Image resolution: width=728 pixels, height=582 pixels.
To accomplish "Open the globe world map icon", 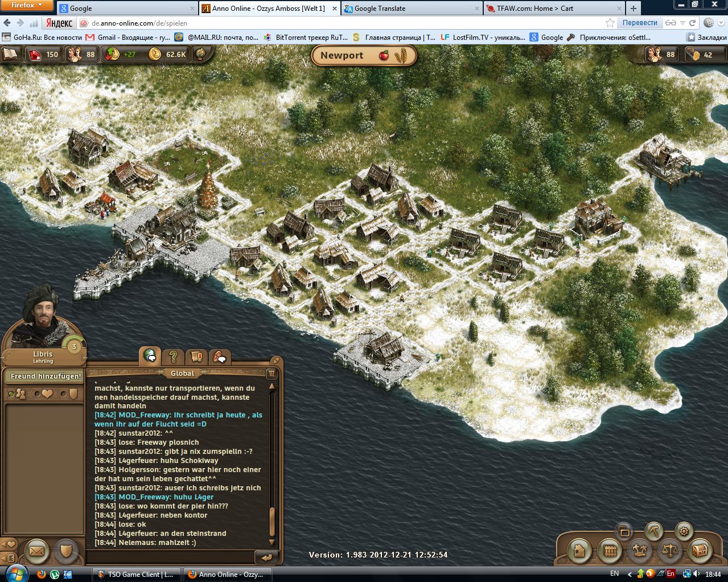I will pos(200,54).
